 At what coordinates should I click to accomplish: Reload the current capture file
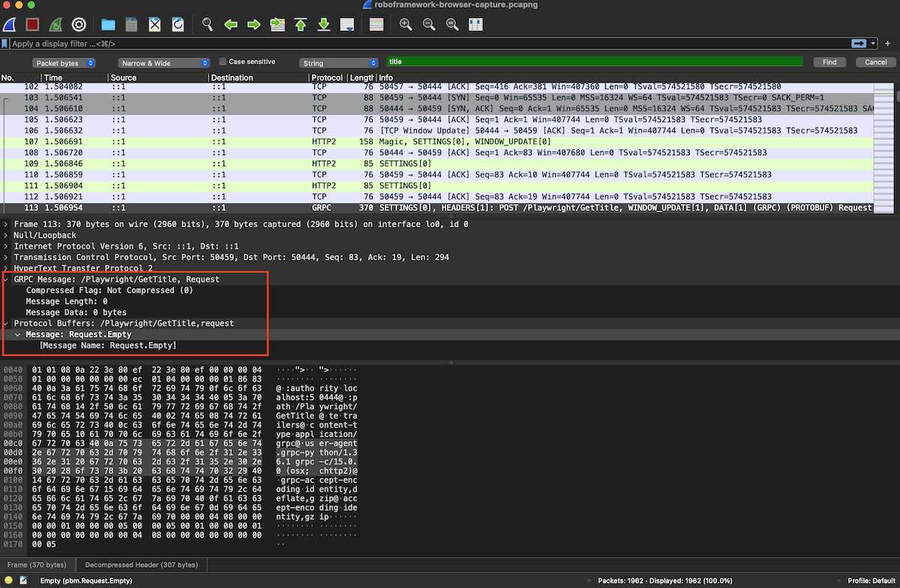coord(179,24)
